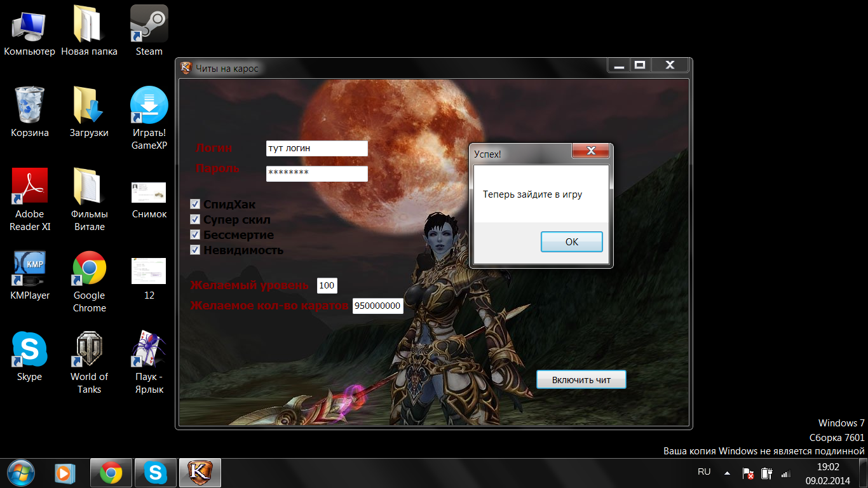Click the Желаемый уровень label

coord(250,285)
